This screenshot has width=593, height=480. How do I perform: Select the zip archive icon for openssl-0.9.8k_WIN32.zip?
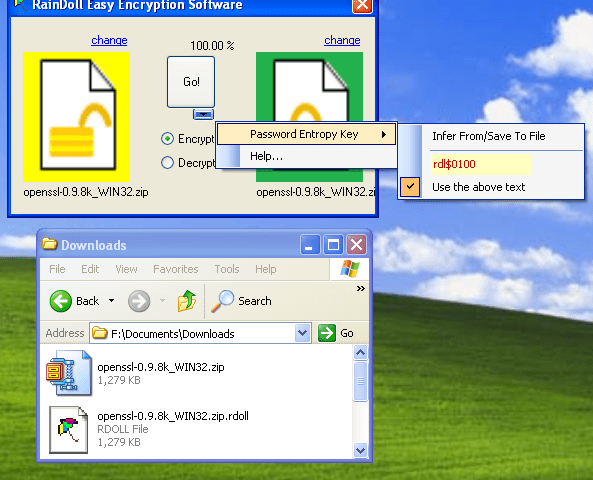(x=68, y=373)
